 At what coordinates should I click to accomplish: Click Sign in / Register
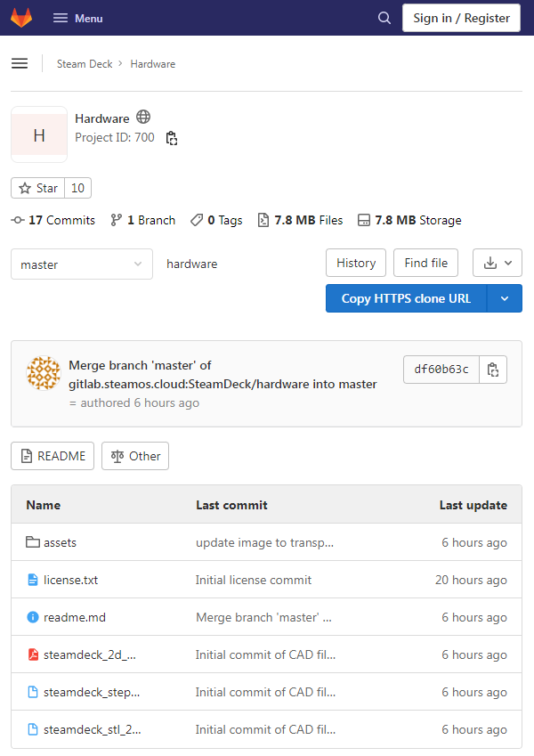tap(461, 18)
